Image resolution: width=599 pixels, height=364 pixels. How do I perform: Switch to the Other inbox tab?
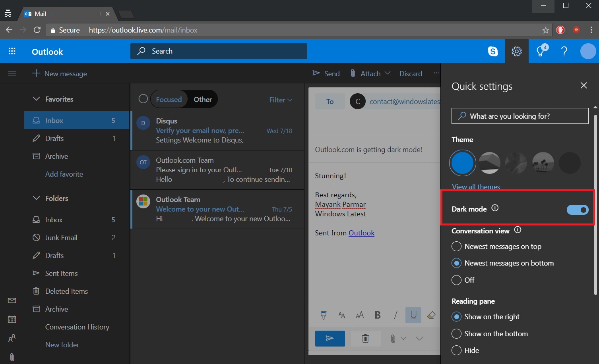tap(203, 99)
